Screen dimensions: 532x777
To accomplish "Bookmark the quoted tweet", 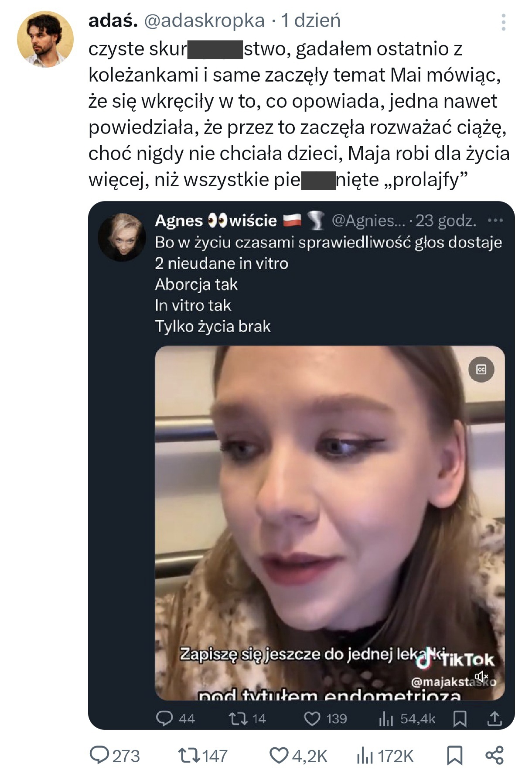I will [x=460, y=719].
